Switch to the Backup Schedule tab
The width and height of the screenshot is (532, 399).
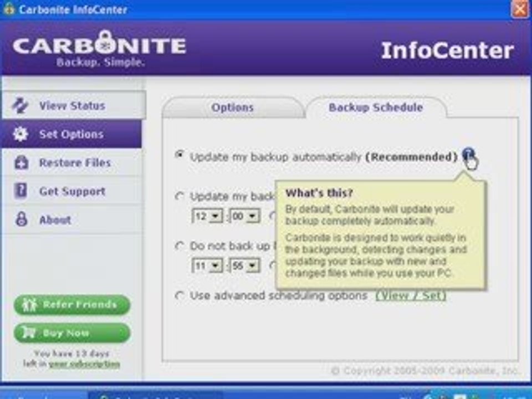pyautogui.click(x=376, y=108)
